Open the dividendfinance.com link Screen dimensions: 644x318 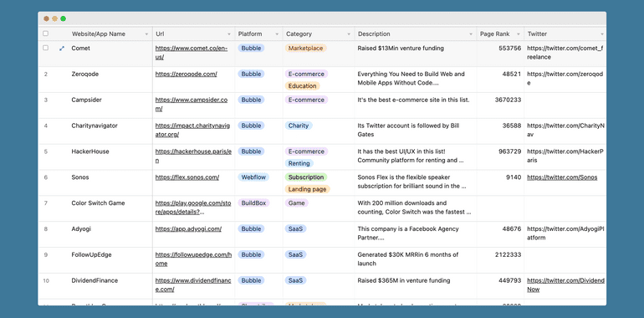[193, 285]
